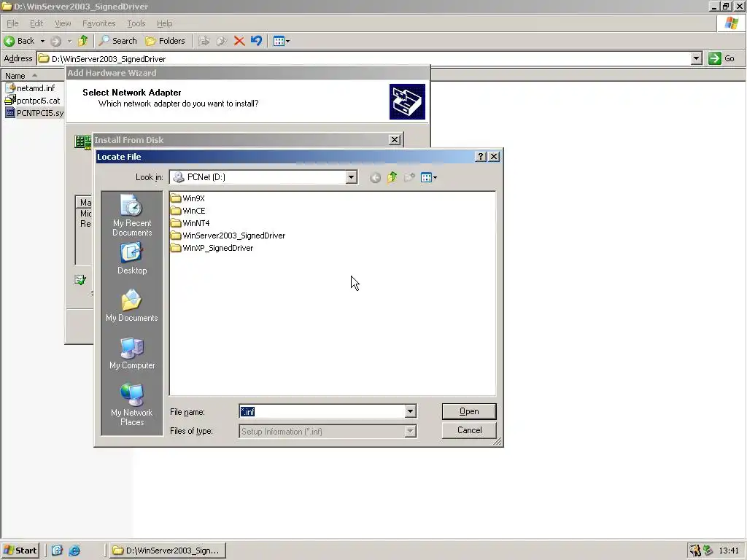Click Cancel in Locate File dialog

(x=469, y=430)
